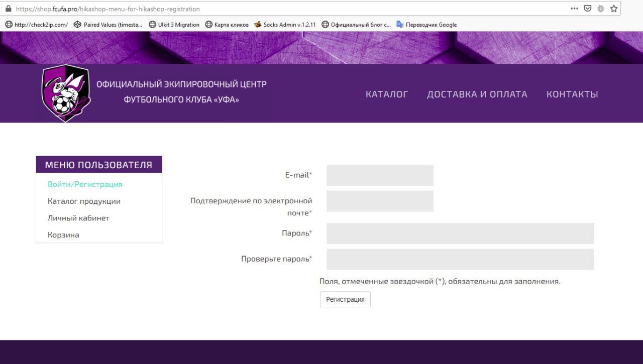Click the Регистрация submit button
643x364 pixels.
click(345, 299)
